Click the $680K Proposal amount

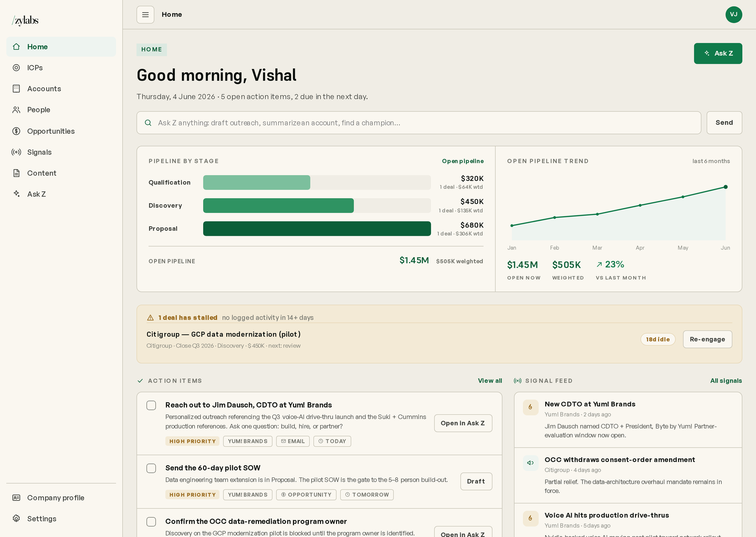[472, 225]
